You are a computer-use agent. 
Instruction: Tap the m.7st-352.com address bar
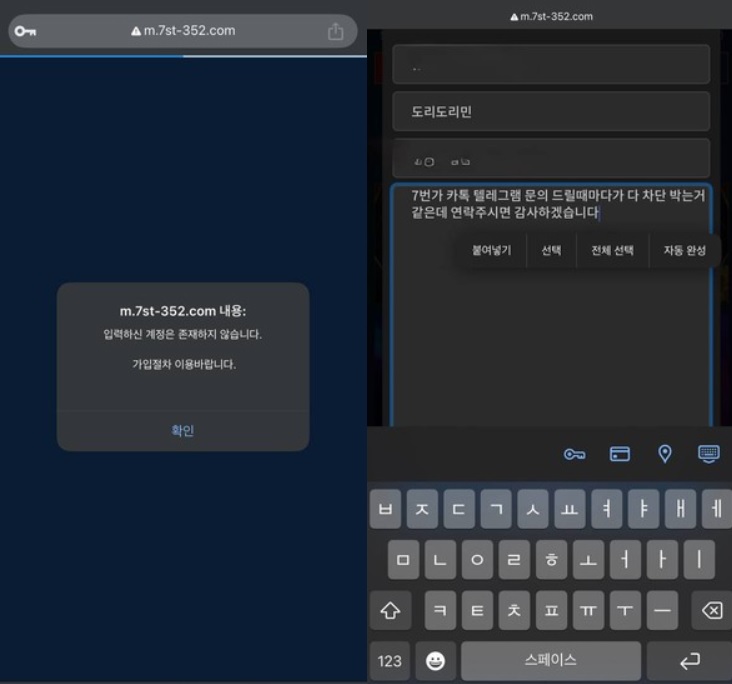pos(183,31)
